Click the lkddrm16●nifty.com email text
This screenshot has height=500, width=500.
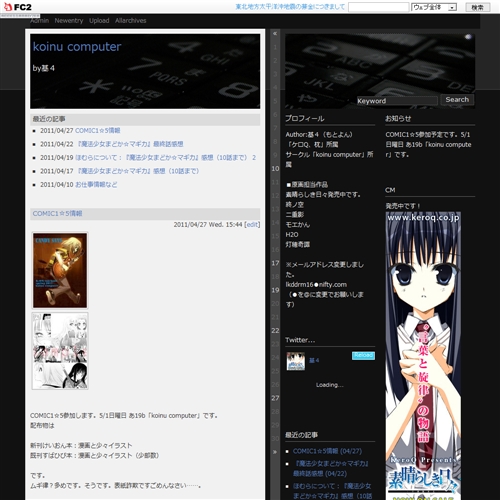click(316, 285)
